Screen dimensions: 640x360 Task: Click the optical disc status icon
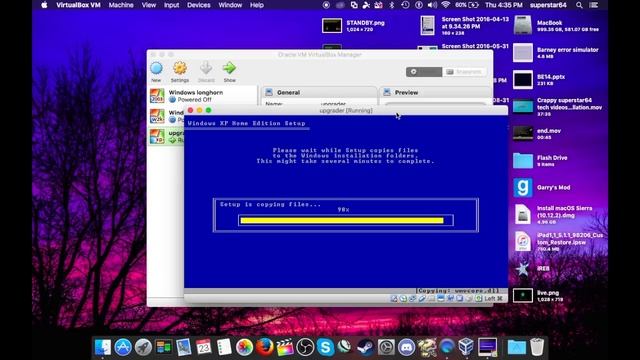tap(403, 299)
